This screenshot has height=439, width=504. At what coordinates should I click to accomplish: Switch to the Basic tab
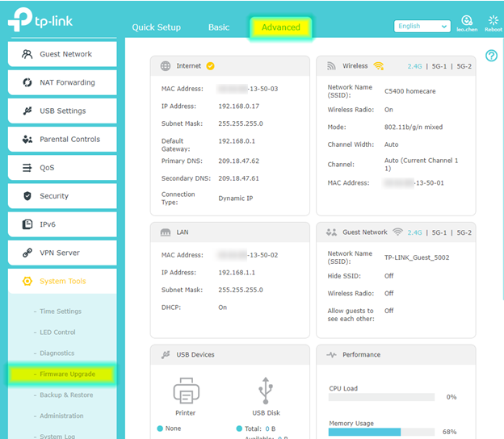click(x=219, y=27)
